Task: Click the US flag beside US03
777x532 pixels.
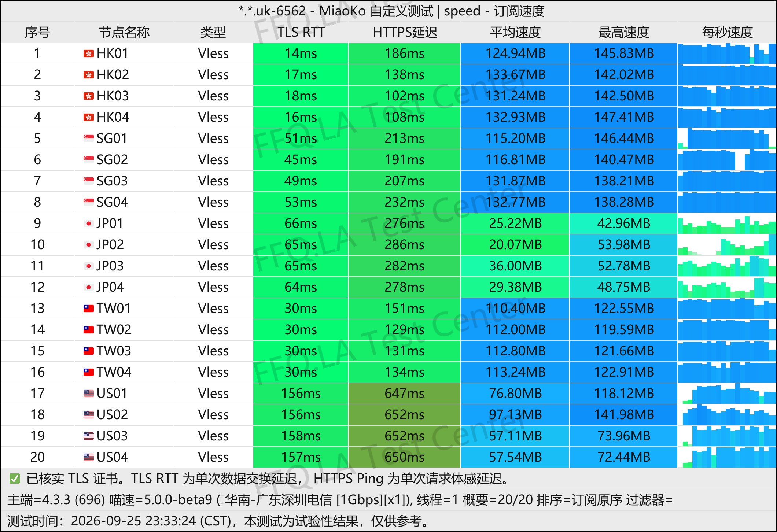Action: pyautogui.click(x=88, y=436)
